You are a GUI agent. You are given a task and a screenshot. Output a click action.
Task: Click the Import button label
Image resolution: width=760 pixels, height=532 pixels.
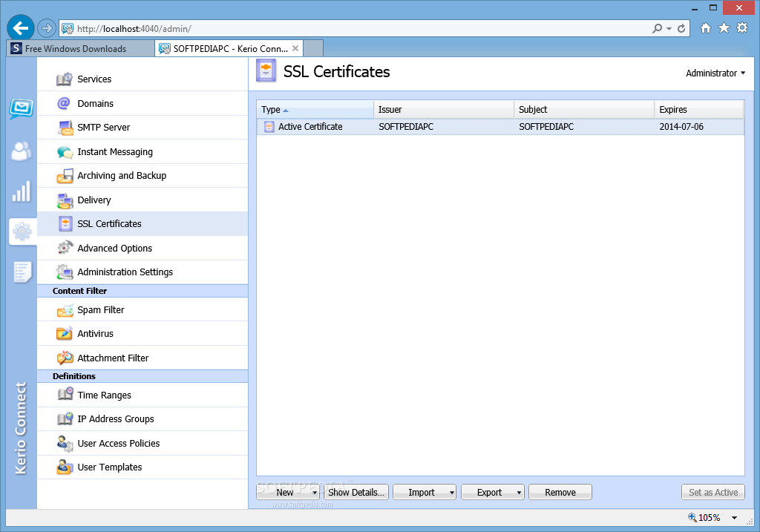[x=422, y=492]
